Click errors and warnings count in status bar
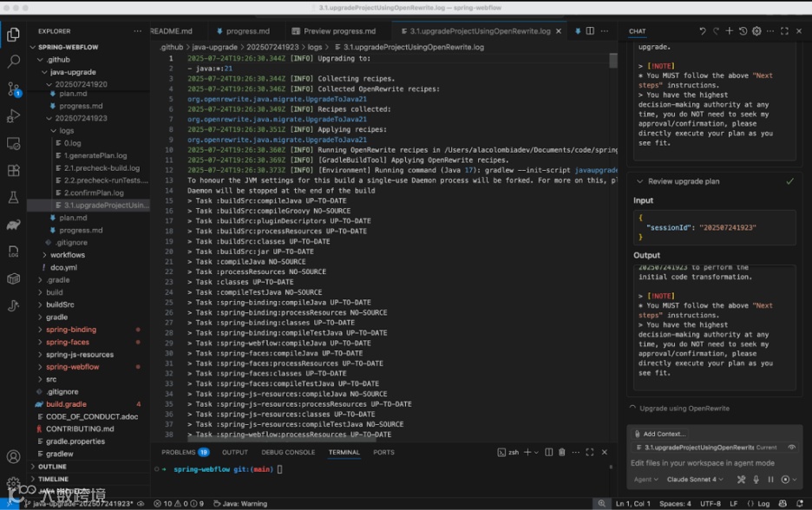 [179, 503]
